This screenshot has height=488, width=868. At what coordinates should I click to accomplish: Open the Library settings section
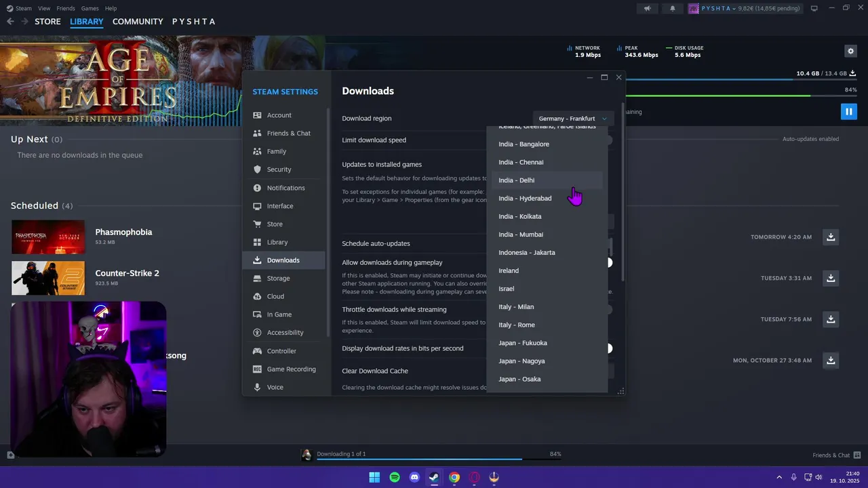283,242
